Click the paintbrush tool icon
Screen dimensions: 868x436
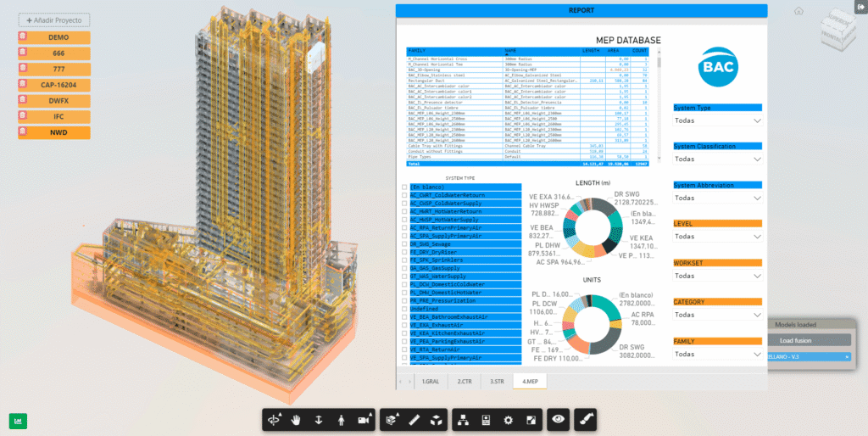(585, 420)
